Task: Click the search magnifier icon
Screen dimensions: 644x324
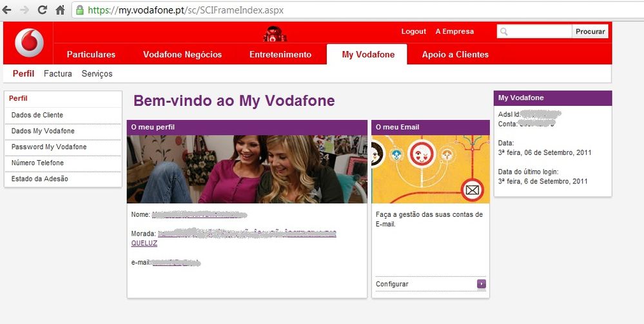Action: click(x=504, y=32)
